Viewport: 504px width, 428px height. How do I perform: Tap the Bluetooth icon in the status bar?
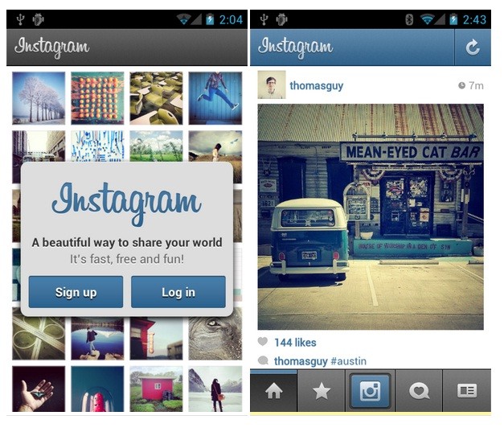[x=409, y=19]
